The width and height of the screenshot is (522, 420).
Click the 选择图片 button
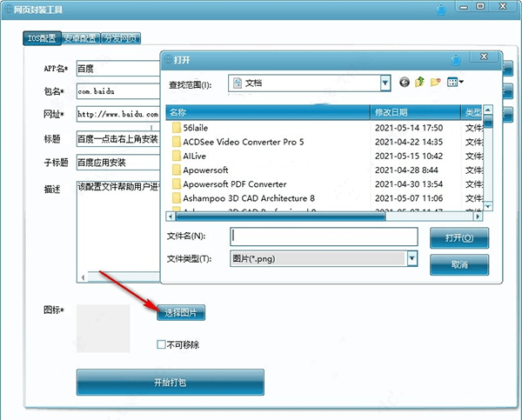point(181,312)
